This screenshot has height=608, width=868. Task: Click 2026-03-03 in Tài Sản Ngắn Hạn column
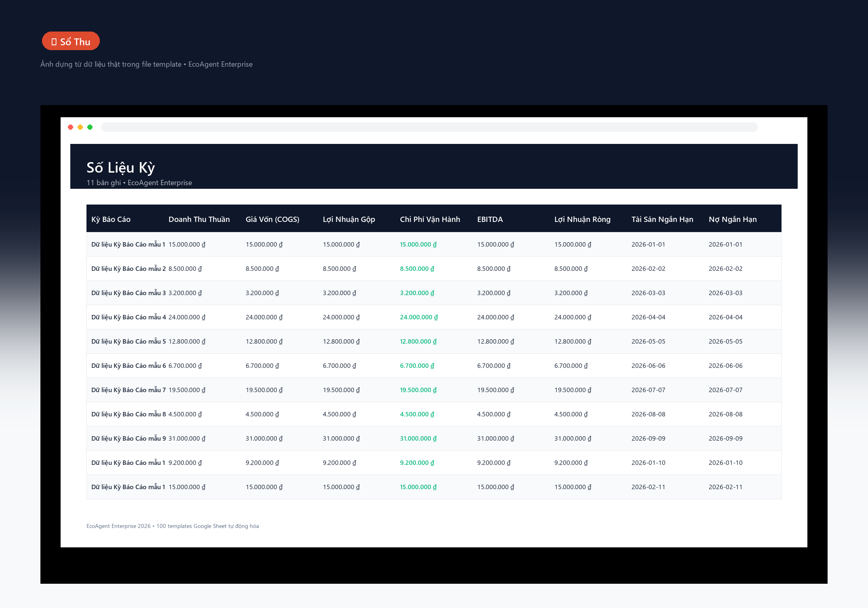(648, 293)
